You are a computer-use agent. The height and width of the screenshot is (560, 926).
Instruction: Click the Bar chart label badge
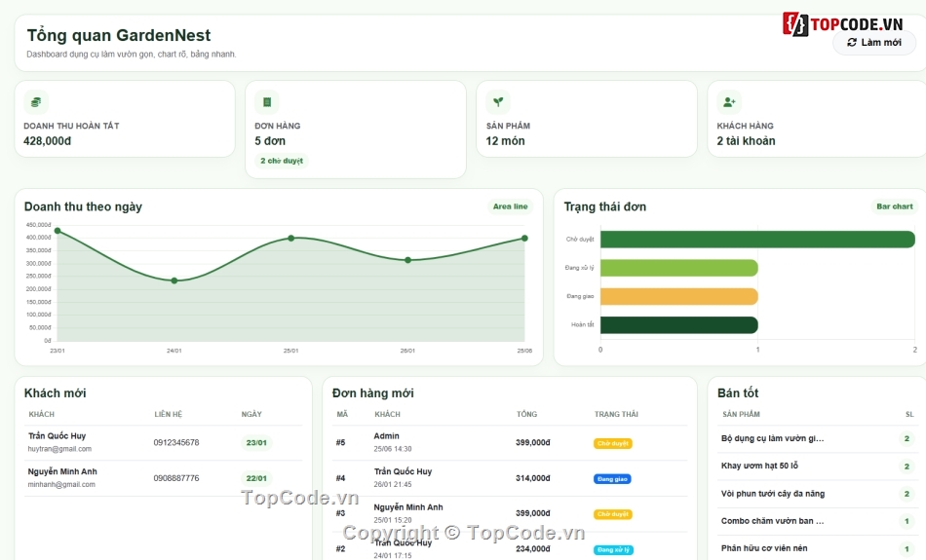894,206
